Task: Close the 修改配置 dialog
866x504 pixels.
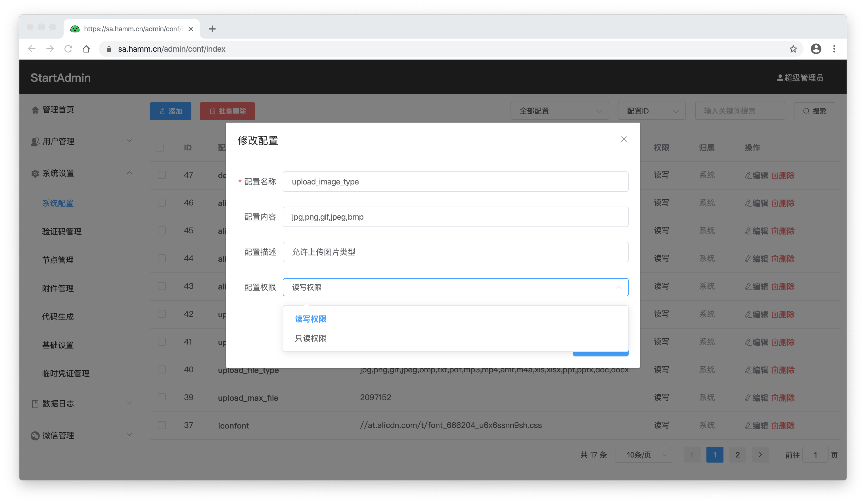Action: click(x=624, y=139)
